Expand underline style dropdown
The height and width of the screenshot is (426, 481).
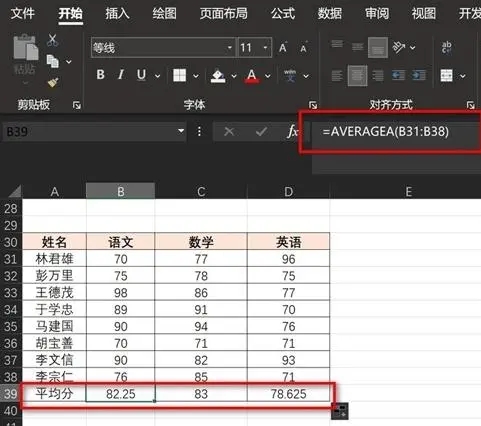[x=158, y=76]
